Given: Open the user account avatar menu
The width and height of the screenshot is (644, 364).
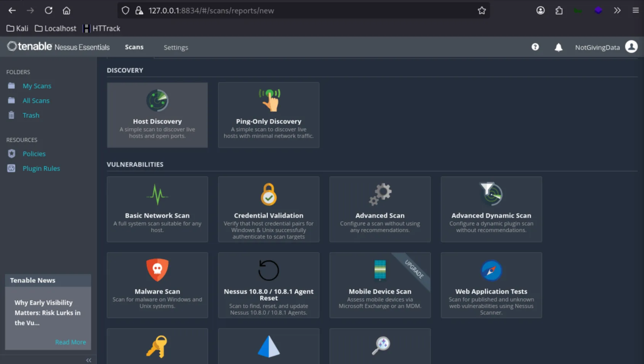Looking at the screenshot, I should [631, 47].
